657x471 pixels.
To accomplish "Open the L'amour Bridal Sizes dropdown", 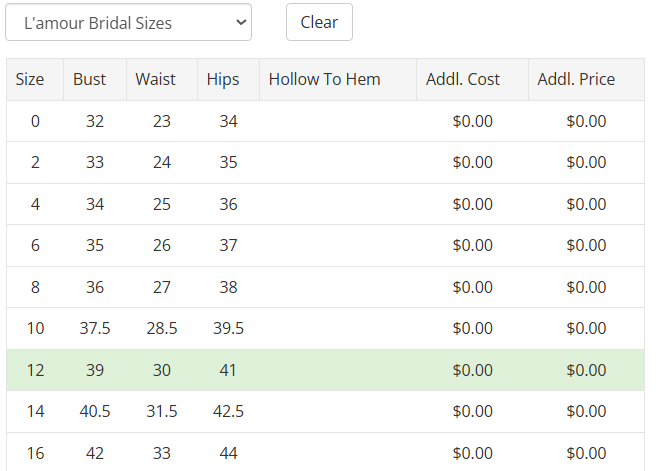I will coord(128,22).
